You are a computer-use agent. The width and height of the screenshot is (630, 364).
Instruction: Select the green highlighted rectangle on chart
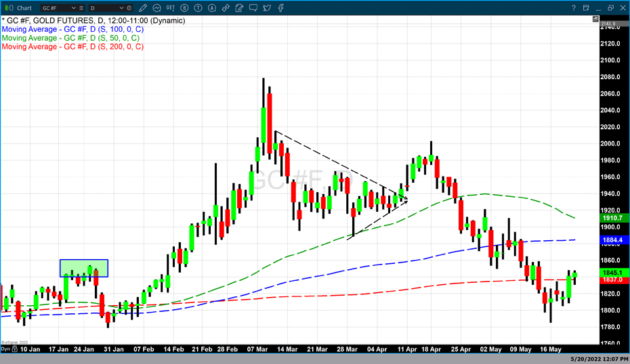point(83,268)
